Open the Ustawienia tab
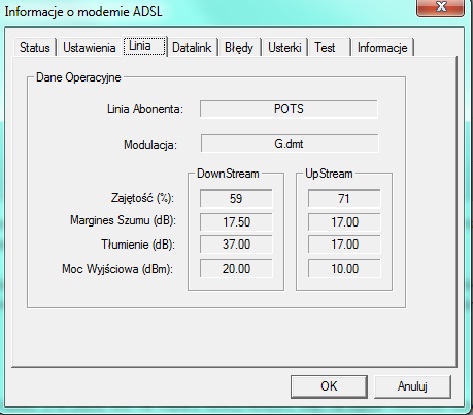473x415 pixels. (89, 47)
